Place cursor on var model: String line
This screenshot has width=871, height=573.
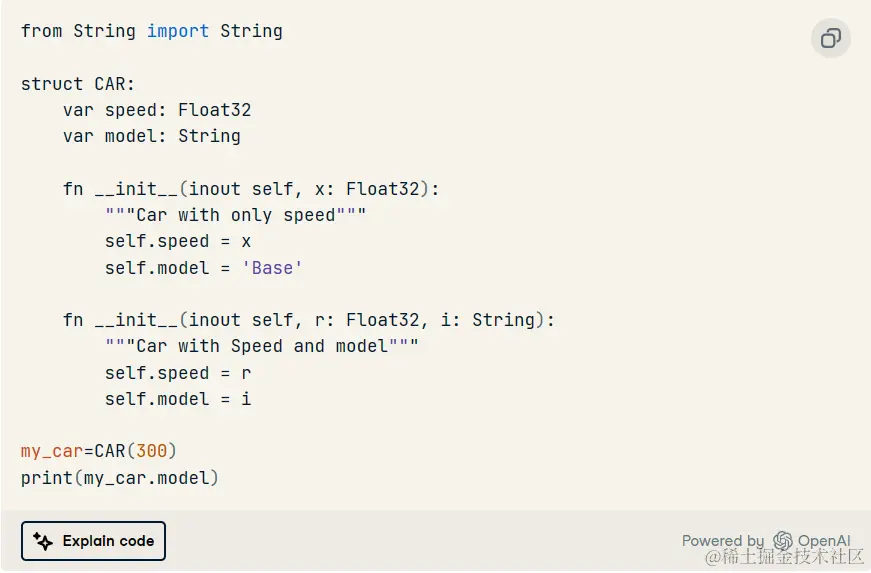click(152, 136)
